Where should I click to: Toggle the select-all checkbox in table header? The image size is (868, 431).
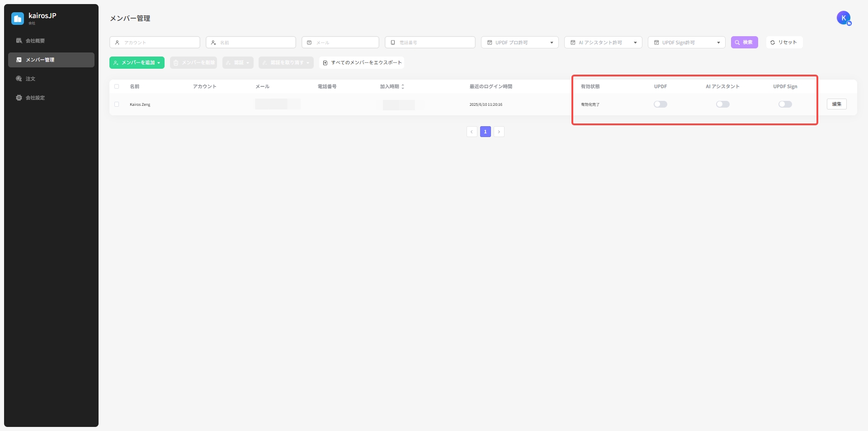pos(117,86)
